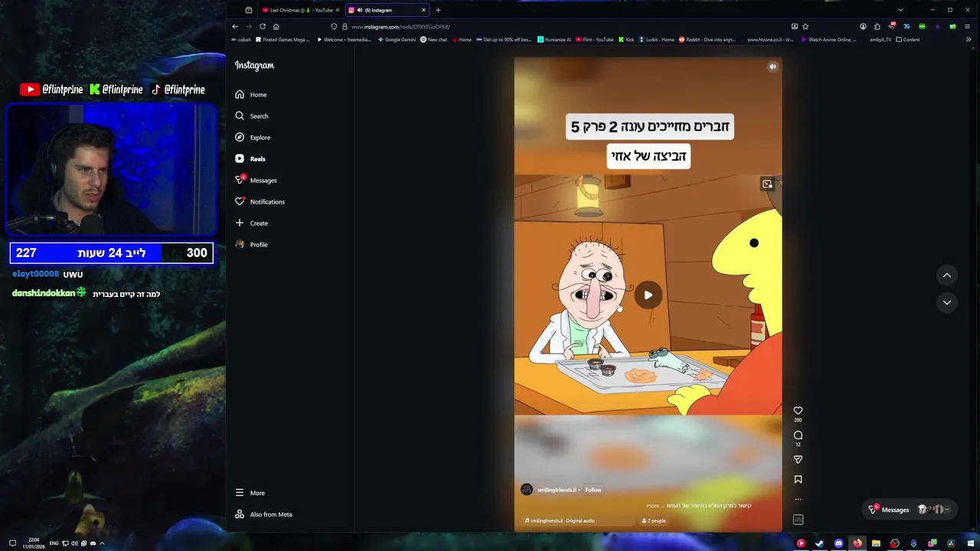Open the reel's comments
Image resolution: width=980 pixels, height=551 pixels.
tap(798, 435)
